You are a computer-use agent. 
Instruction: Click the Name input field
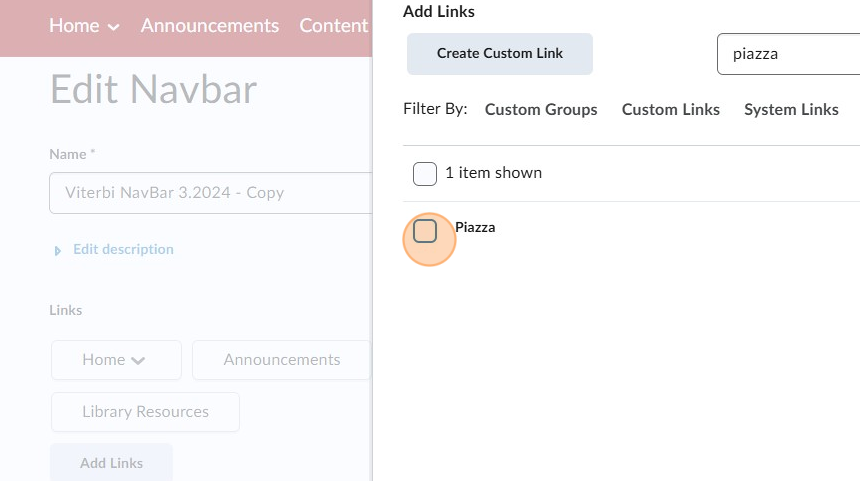point(210,193)
